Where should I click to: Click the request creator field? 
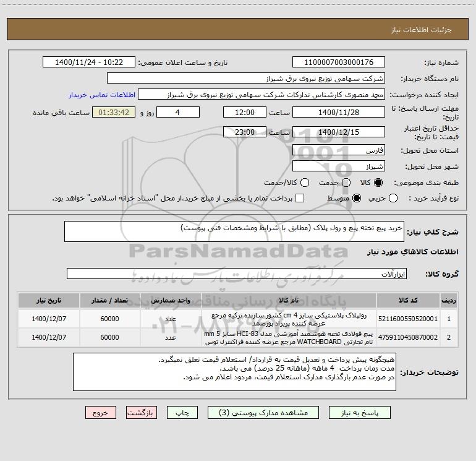tap(261, 95)
